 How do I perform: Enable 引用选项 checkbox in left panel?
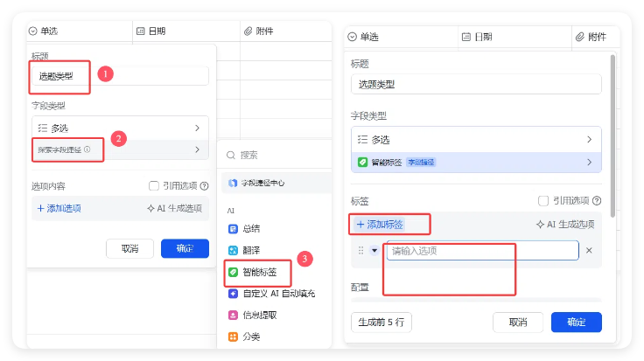point(154,186)
